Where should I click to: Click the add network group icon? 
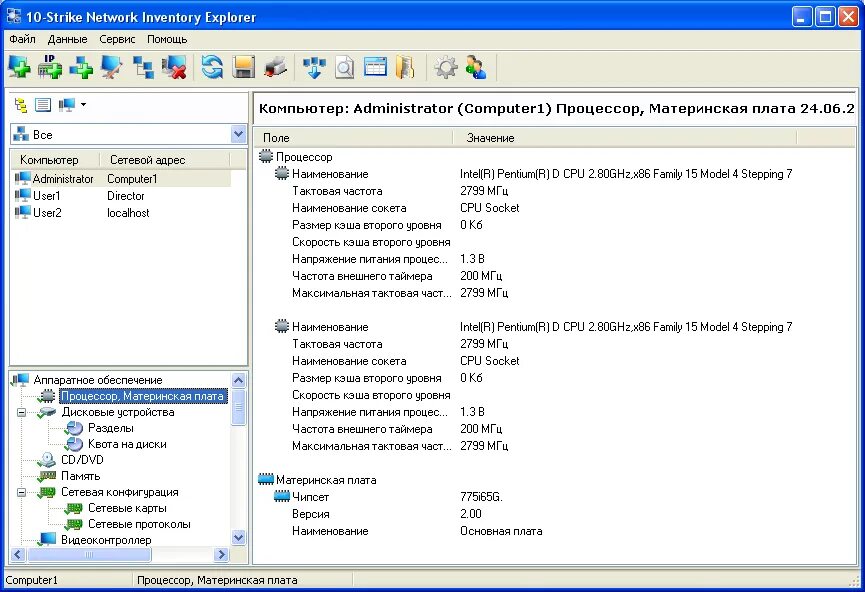point(81,67)
